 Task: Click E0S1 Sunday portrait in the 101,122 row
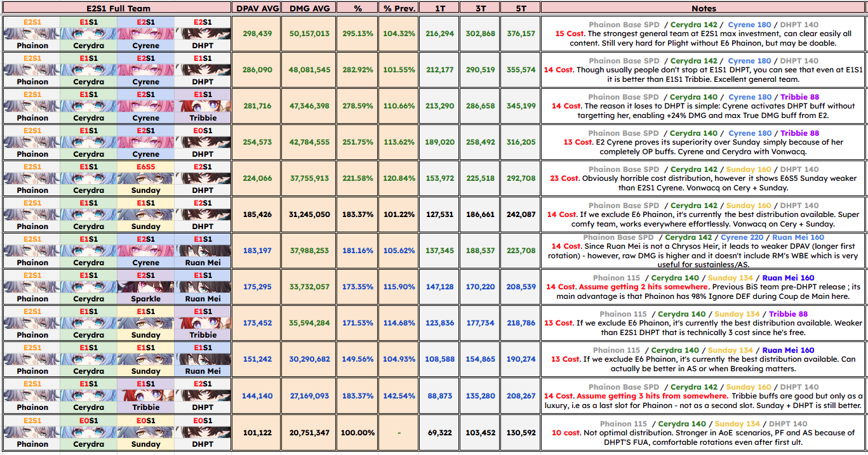(x=145, y=432)
